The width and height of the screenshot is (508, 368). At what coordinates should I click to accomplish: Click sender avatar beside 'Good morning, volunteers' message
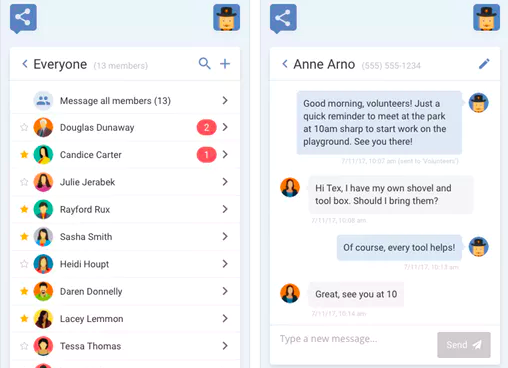tap(479, 103)
